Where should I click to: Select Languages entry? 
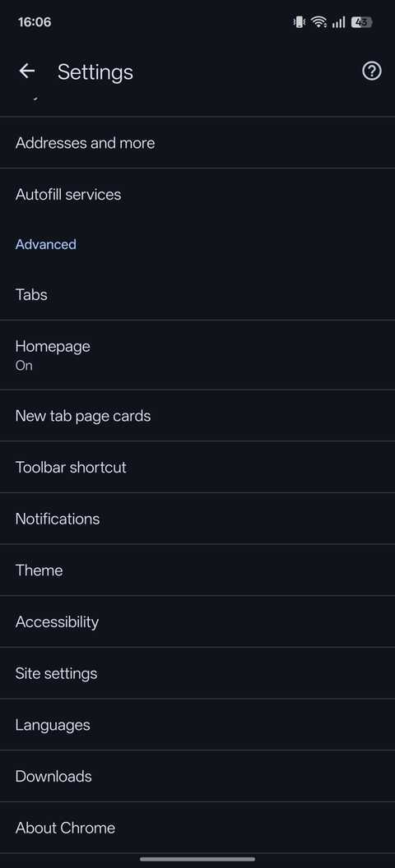click(197, 725)
